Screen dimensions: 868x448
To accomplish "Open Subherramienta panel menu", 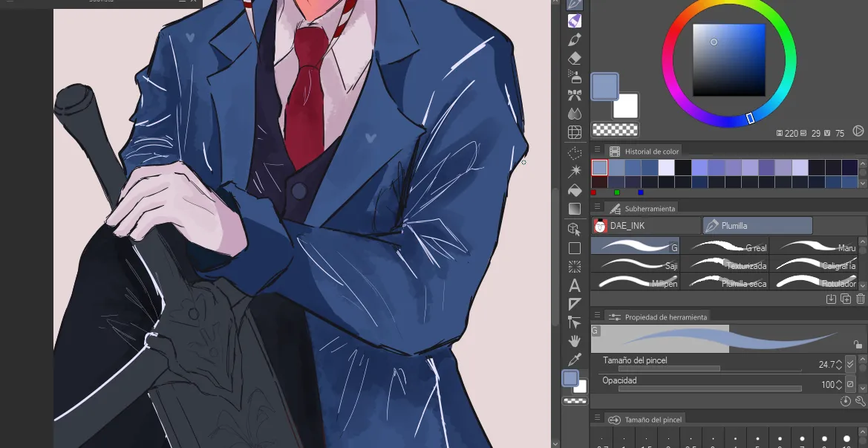I will coord(597,208).
